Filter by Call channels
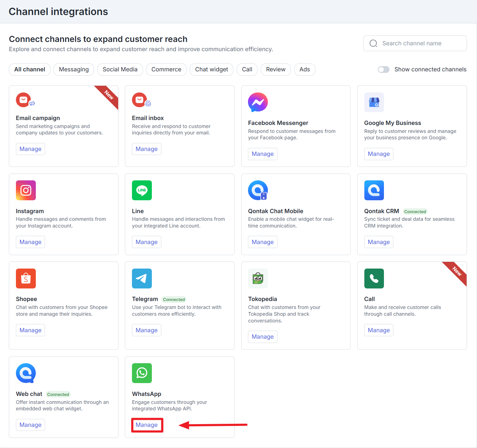This screenshot has width=477, height=448. tap(247, 70)
